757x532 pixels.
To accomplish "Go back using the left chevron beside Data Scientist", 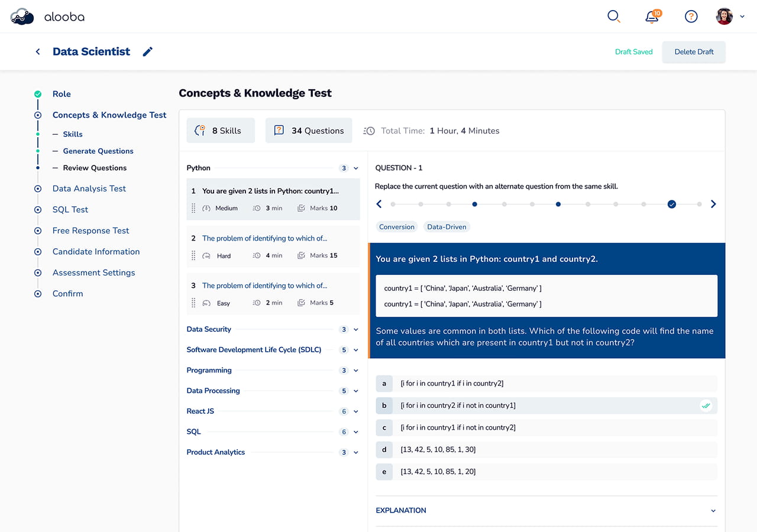I will (38, 51).
